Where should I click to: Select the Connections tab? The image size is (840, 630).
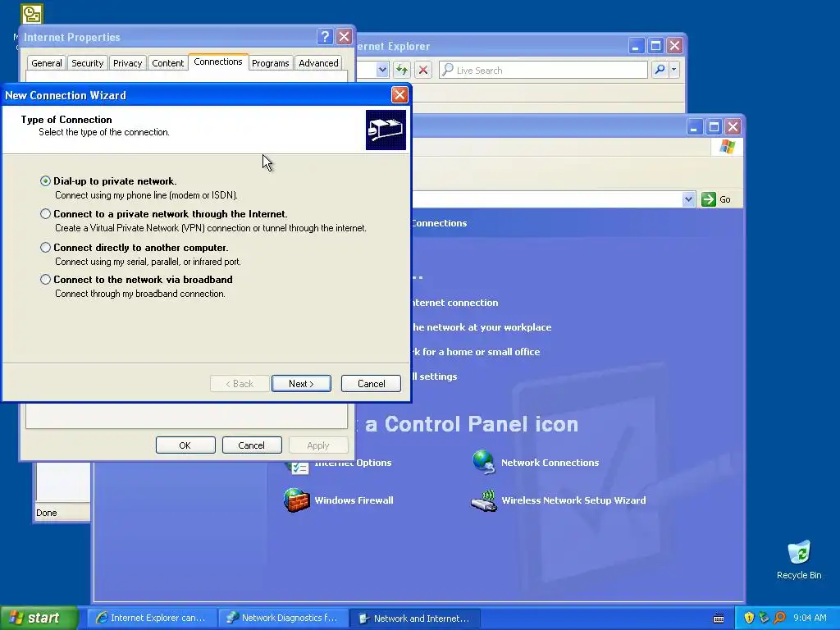pos(218,62)
